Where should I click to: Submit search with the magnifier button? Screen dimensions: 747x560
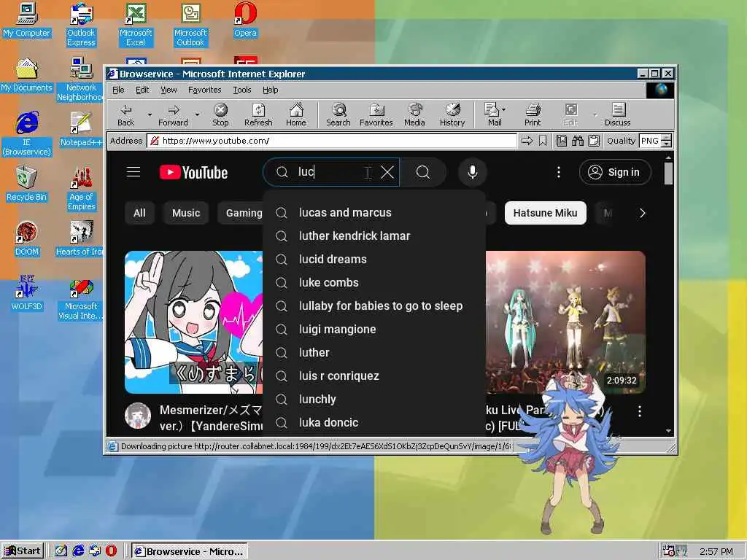(x=423, y=172)
